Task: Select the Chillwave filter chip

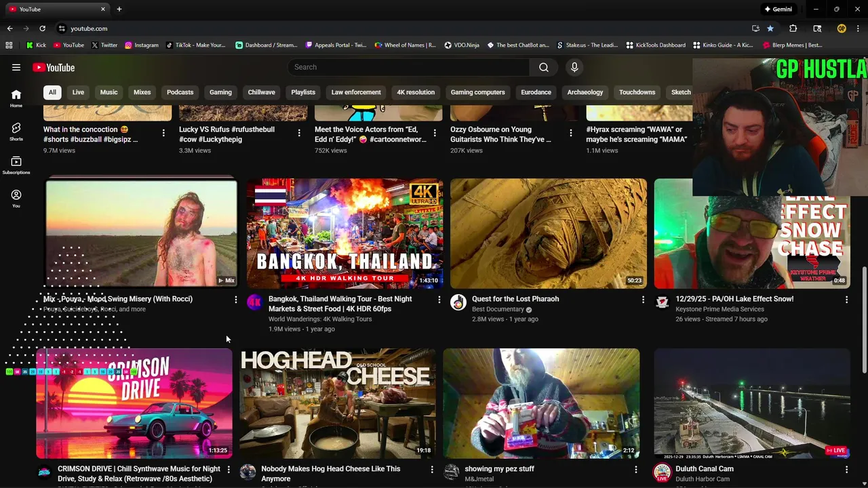Action: pyautogui.click(x=261, y=92)
